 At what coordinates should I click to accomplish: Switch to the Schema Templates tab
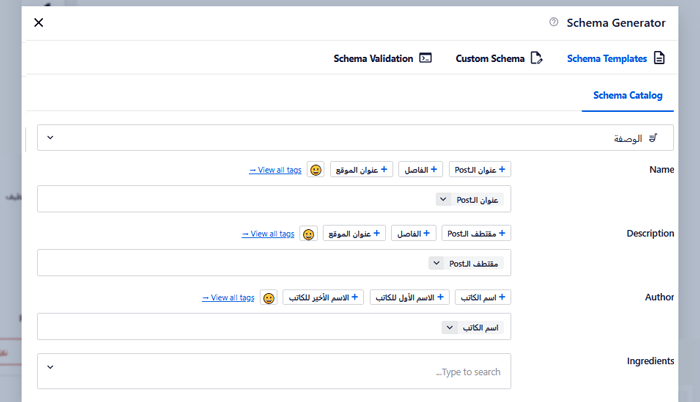[x=616, y=58]
